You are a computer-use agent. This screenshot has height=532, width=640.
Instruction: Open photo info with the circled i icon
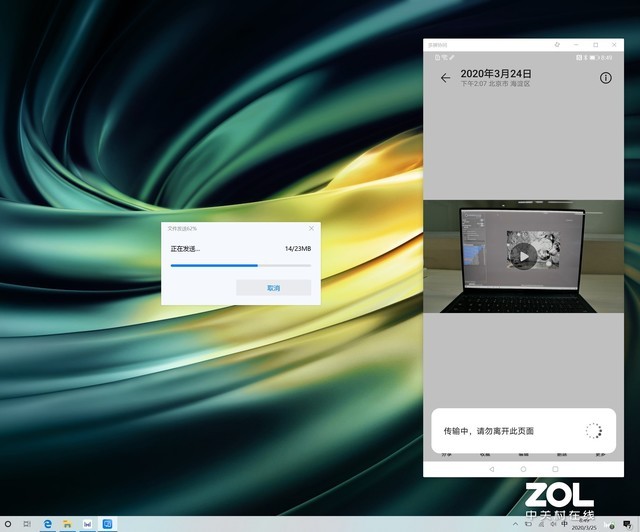(605, 78)
